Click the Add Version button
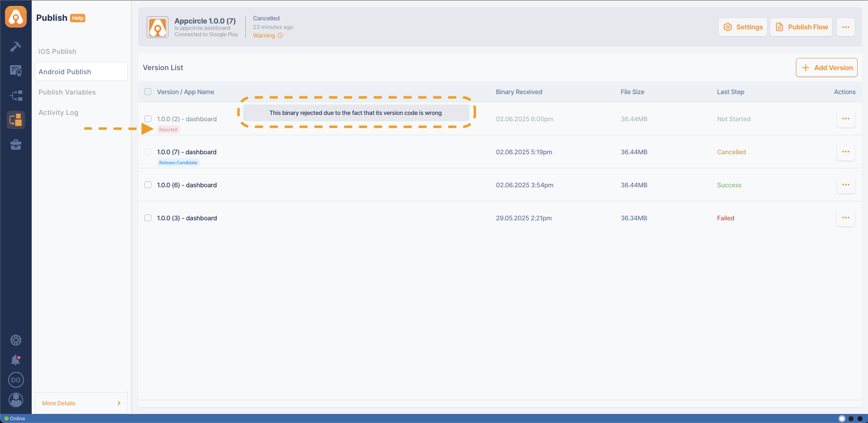The image size is (868, 423). point(826,68)
